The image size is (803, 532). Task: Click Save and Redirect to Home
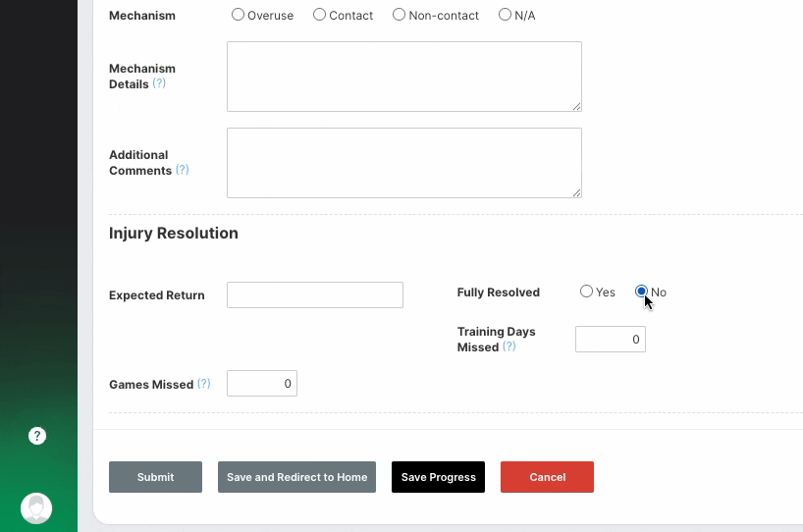tap(297, 477)
